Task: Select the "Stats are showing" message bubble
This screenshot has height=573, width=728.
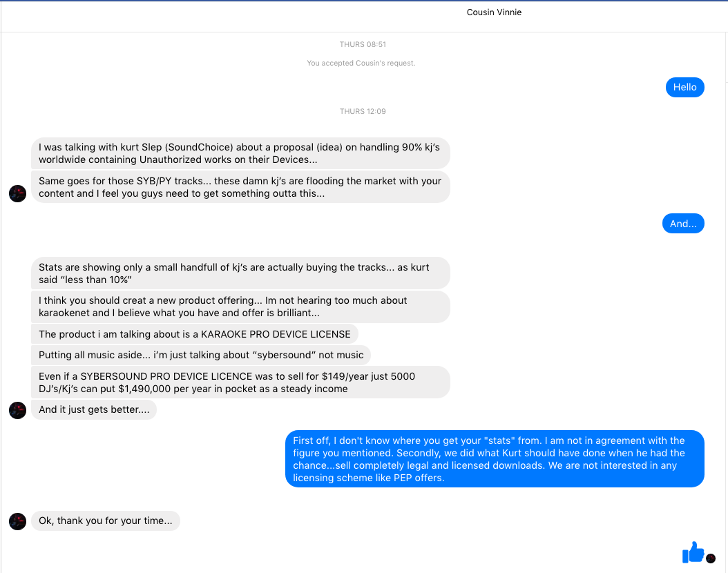Action: tap(240, 273)
